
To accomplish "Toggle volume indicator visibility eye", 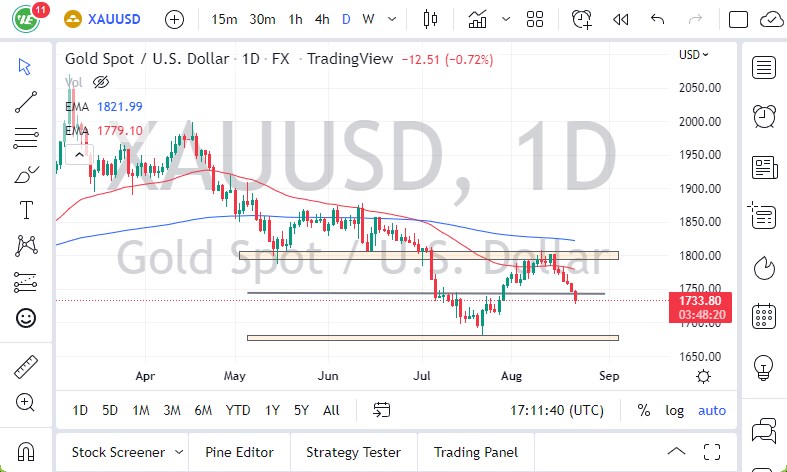I will [x=100, y=82].
